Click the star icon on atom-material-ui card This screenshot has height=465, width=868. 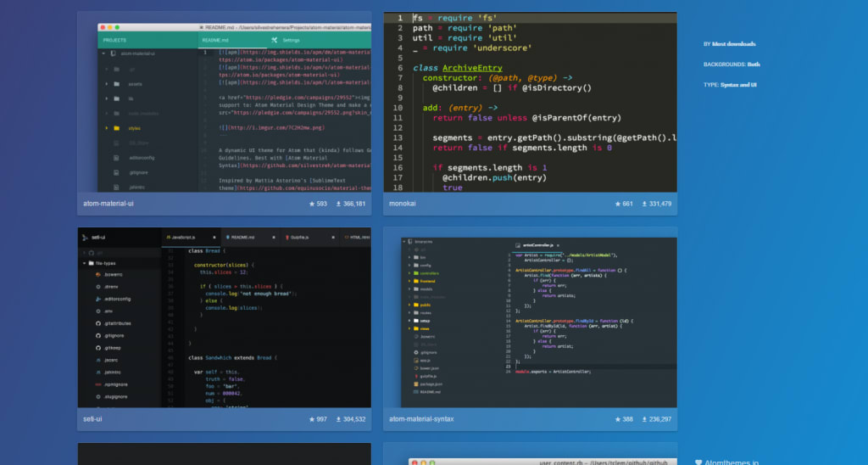click(x=312, y=204)
